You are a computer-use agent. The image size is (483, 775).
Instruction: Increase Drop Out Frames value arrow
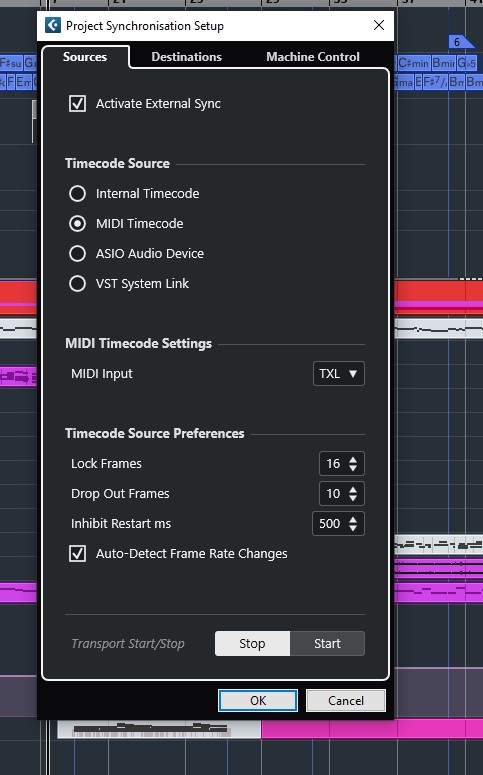353,489
